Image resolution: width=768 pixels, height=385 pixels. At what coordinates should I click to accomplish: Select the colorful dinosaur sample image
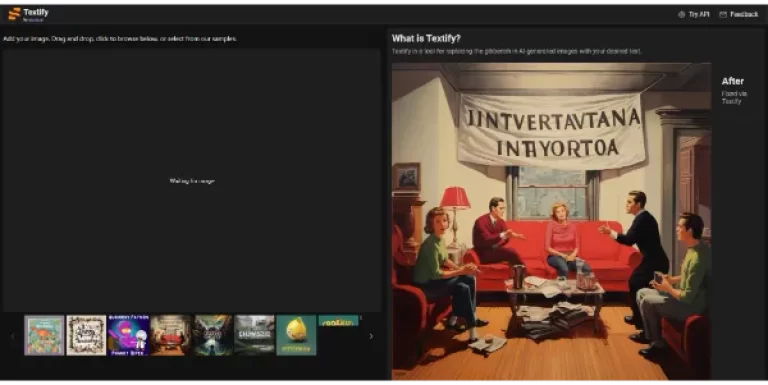44,335
